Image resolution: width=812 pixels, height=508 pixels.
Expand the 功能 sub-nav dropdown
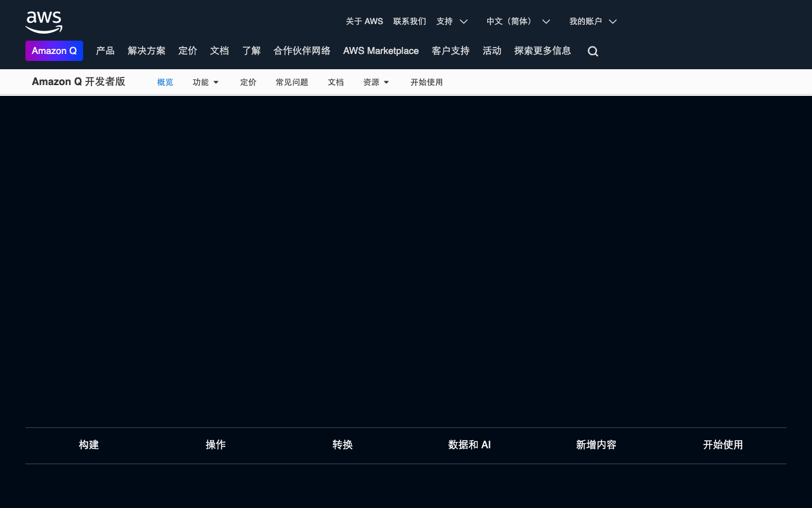click(x=206, y=83)
